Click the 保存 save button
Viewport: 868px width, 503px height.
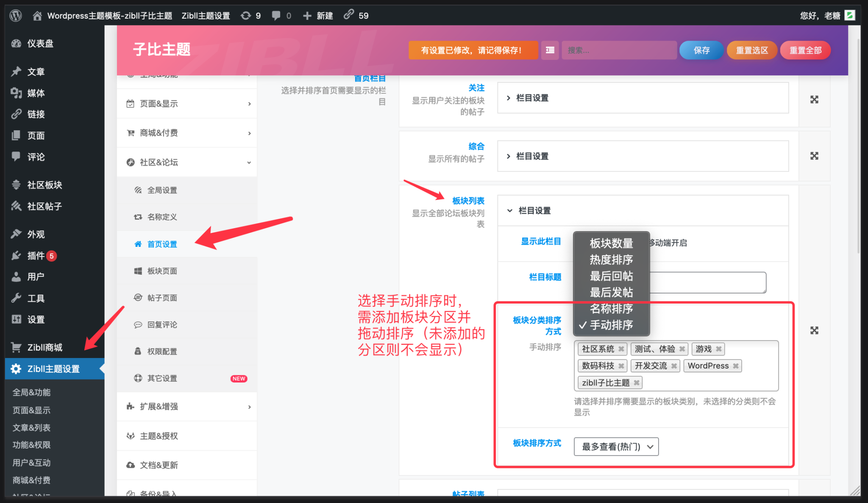[701, 50]
